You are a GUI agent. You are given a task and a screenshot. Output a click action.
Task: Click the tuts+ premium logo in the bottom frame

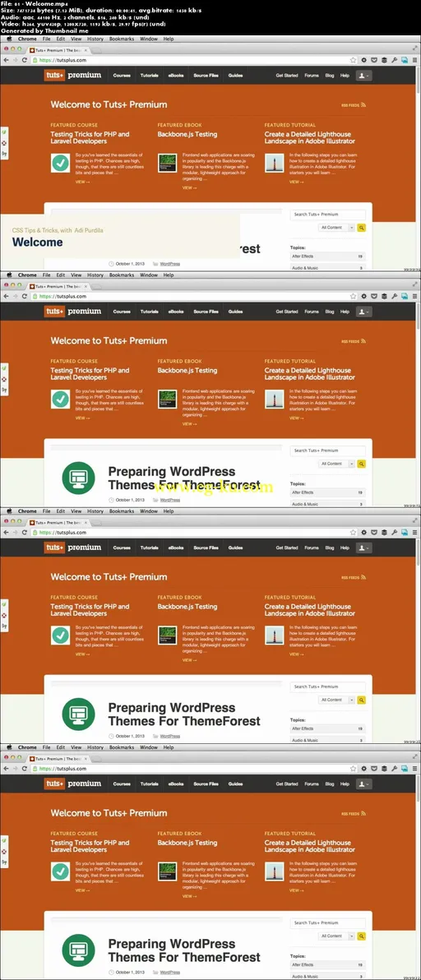pyautogui.click(x=72, y=784)
